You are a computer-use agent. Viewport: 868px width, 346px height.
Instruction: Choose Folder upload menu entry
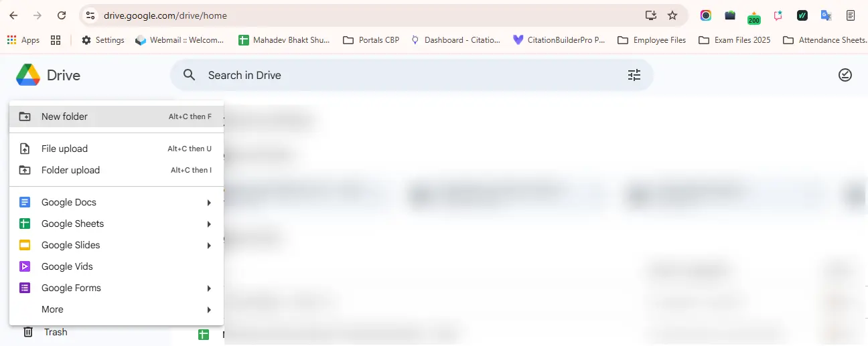(117, 170)
